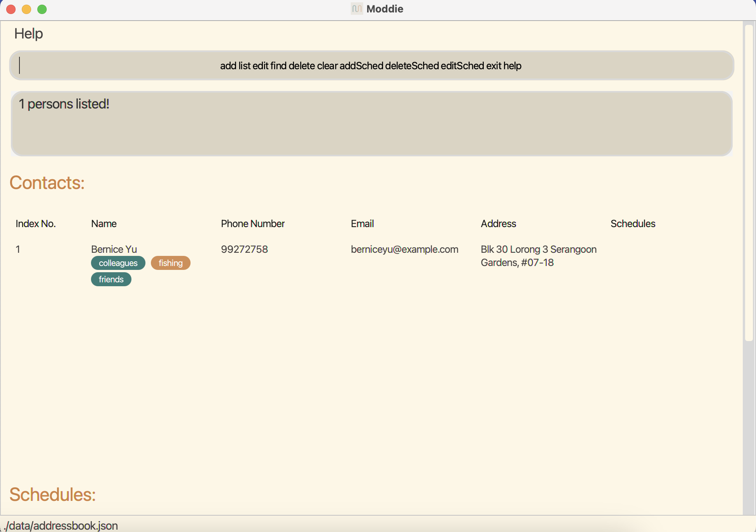This screenshot has width=756, height=532.
Task: Click the Email column header
Action: pos(362,224)
